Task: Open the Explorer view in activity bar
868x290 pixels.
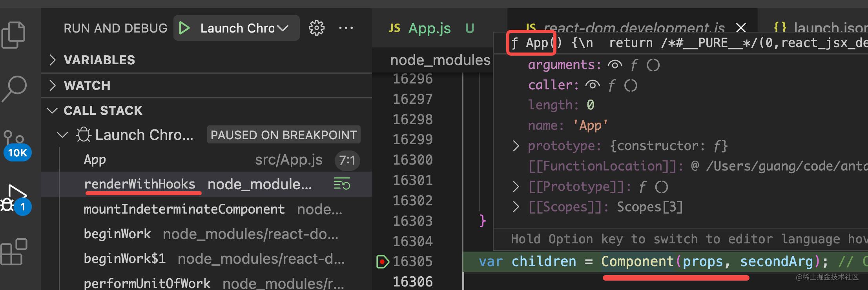Action: pyautogui.click(x=14, y=35)
